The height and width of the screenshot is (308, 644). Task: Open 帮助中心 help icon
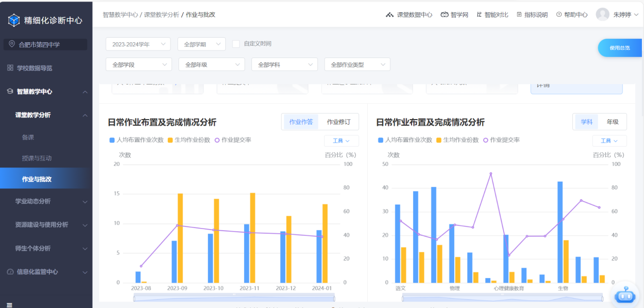559,15
